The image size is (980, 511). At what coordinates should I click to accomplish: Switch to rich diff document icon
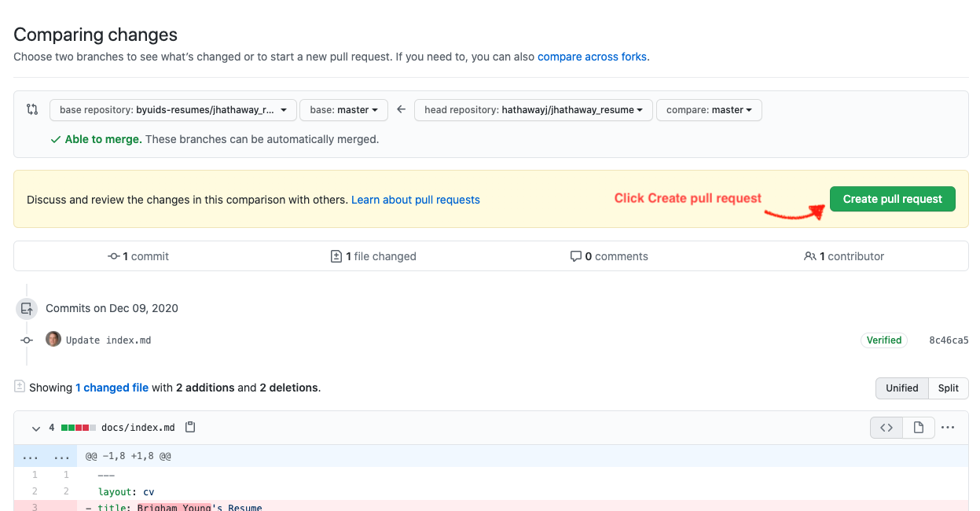tap(919, 428)
